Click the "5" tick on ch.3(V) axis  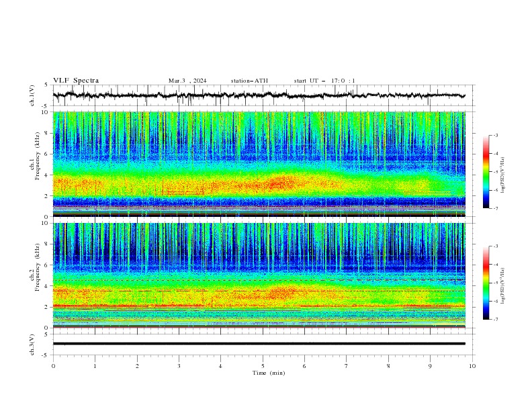(x=46, y=334)
